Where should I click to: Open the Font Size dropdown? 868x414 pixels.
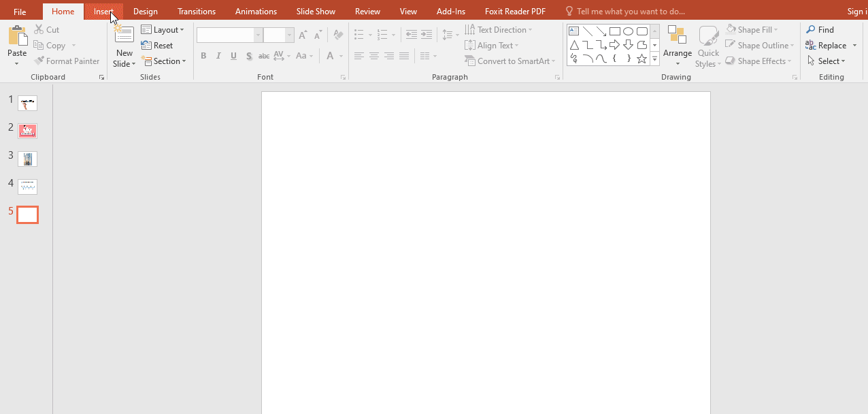coord(288,34)
